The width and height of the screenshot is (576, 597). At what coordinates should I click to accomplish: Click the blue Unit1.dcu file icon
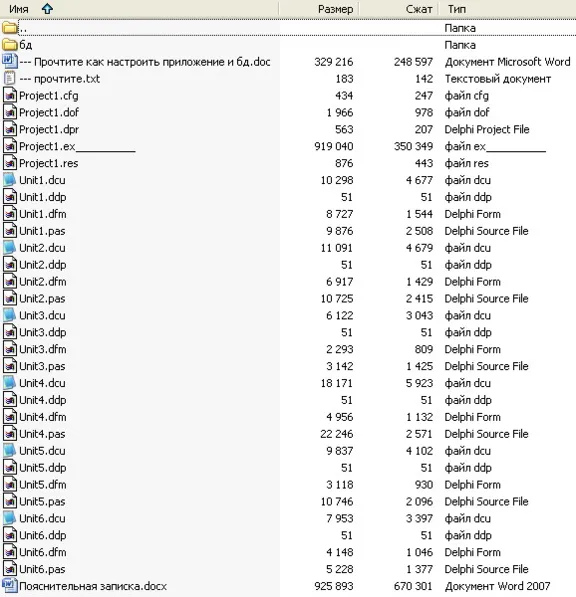10,180
